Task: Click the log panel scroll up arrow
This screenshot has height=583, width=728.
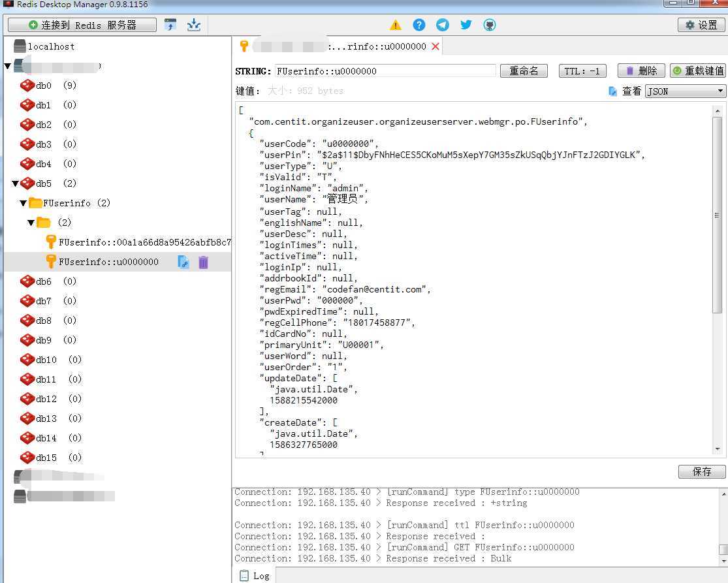Action: (724, 494)
